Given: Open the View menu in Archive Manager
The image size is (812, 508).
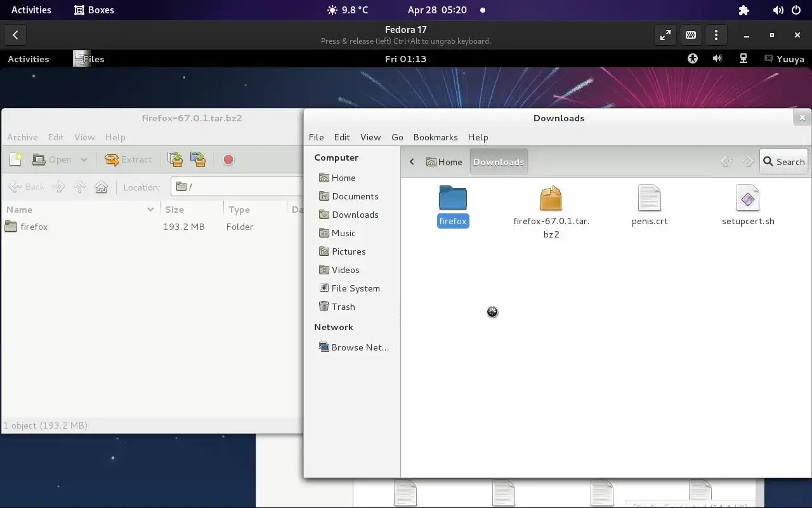Looking at the screenshot, I should click(84, 137).
